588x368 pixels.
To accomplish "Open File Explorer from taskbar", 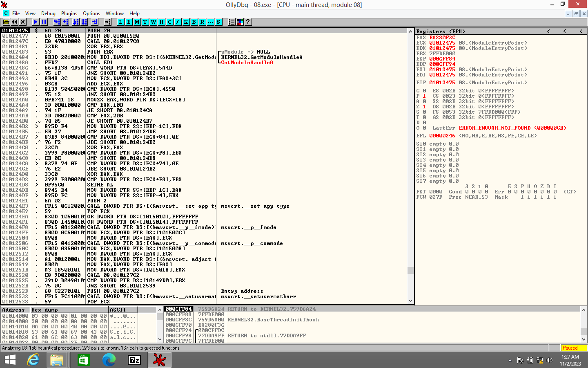I will [x=57, y=360].
